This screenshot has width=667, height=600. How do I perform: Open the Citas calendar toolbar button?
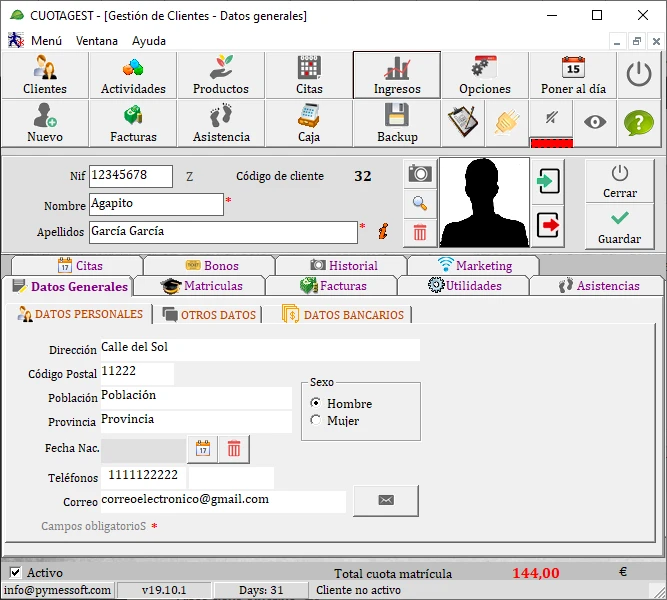tap(309, 75)
